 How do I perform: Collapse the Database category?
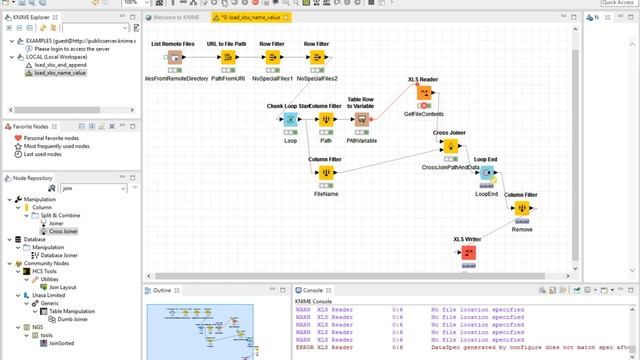pos(10,239)
